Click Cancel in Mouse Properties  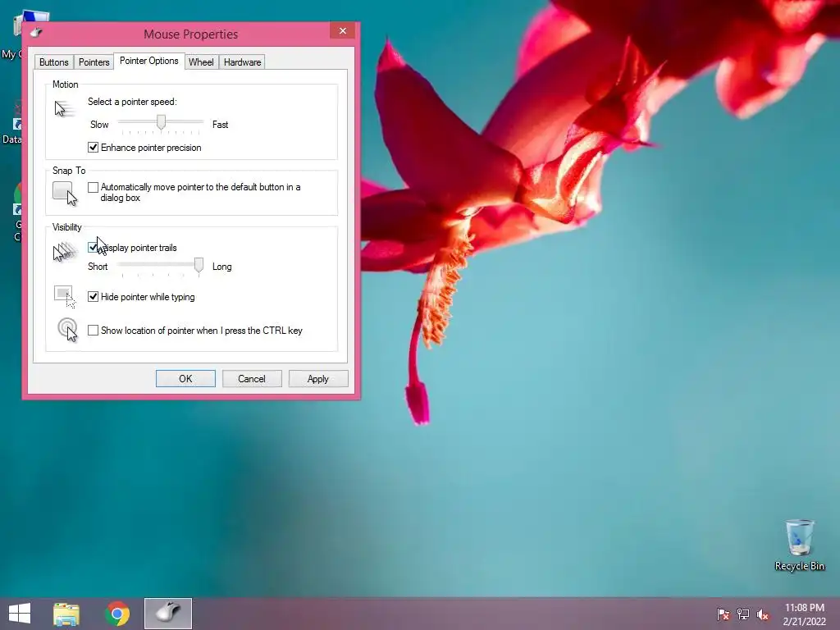pos(252,379)
